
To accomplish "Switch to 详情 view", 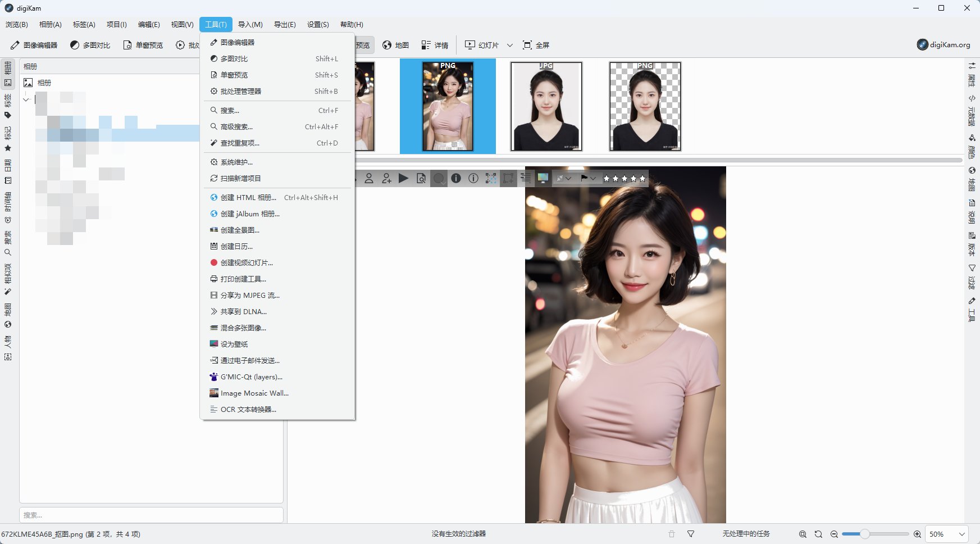I will point(435,45).
